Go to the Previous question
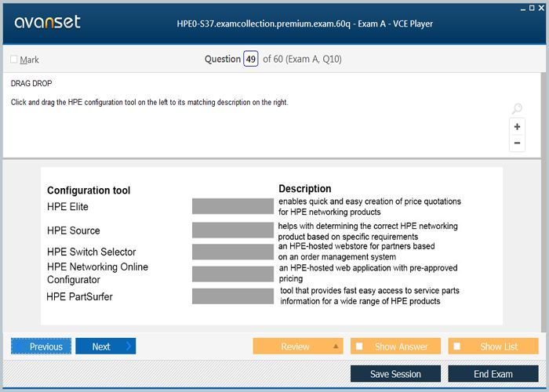 [42, 347]
